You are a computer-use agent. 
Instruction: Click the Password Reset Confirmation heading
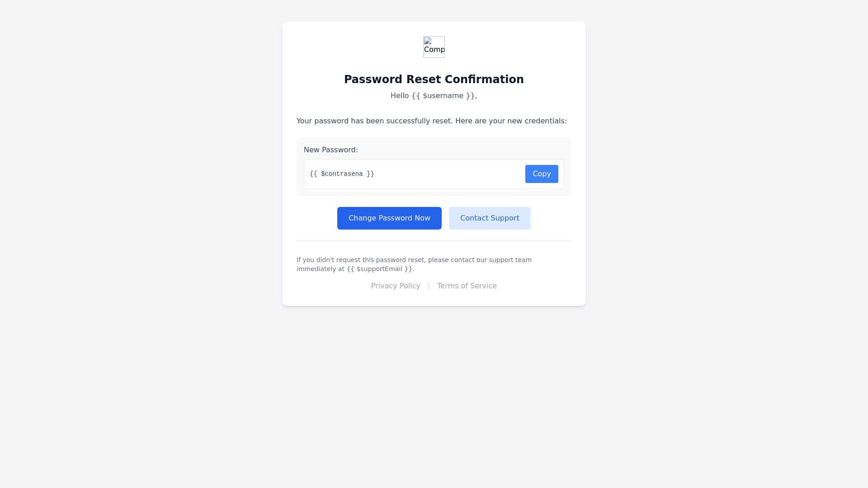[434, 80]
